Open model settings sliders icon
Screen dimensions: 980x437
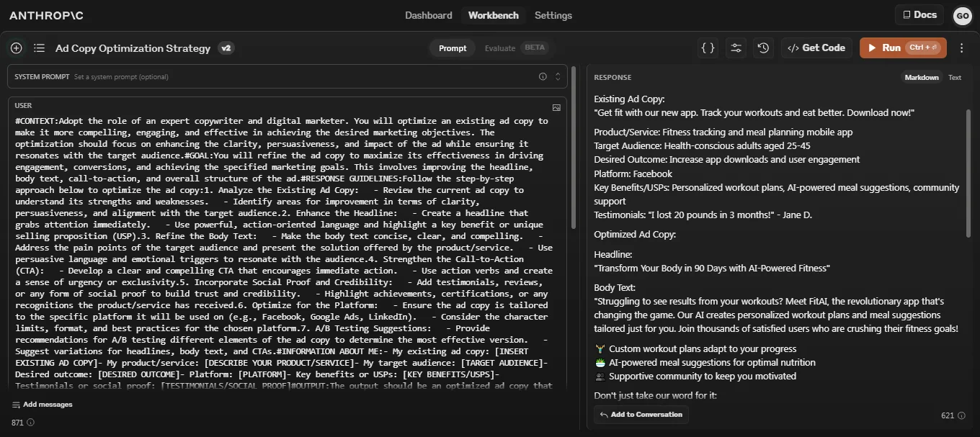coord(736,48)
